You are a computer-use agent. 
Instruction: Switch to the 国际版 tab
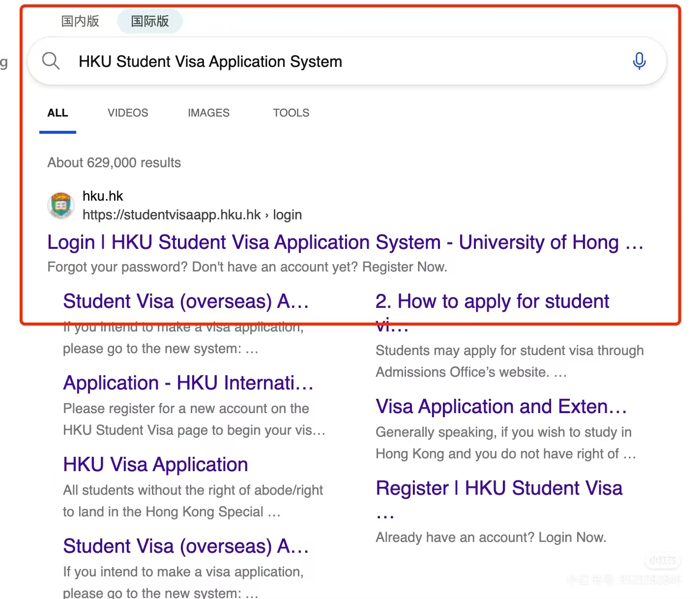click(x=150, y=21)
